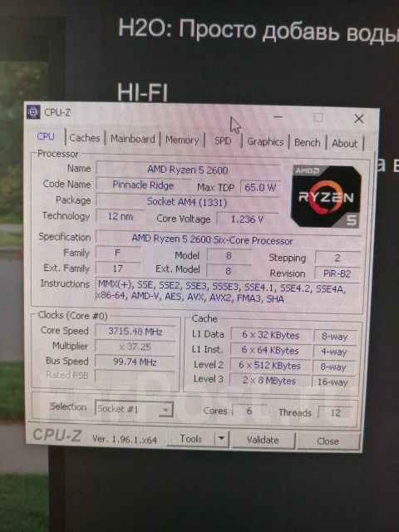Click the Model value 8

coord(229,255)
